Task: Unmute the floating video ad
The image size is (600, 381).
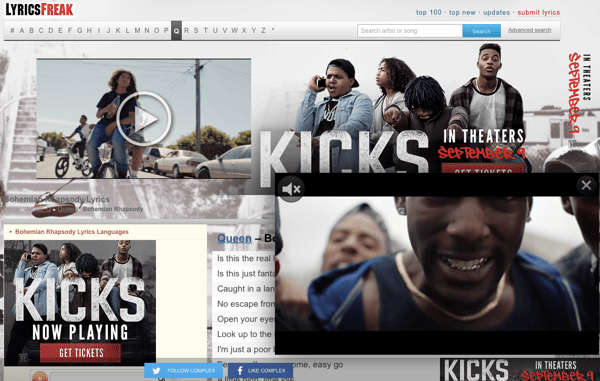Action: pos(291,189)
